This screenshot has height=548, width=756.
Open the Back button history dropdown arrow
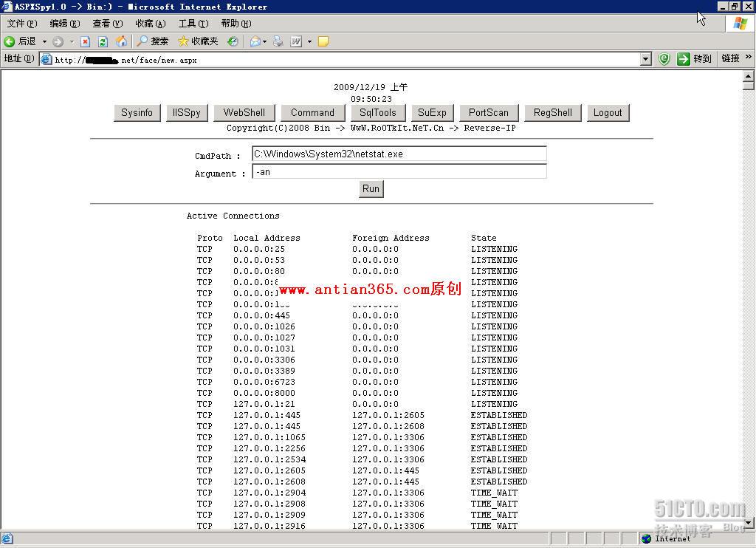pyautogui.click(x=44, y=41)
